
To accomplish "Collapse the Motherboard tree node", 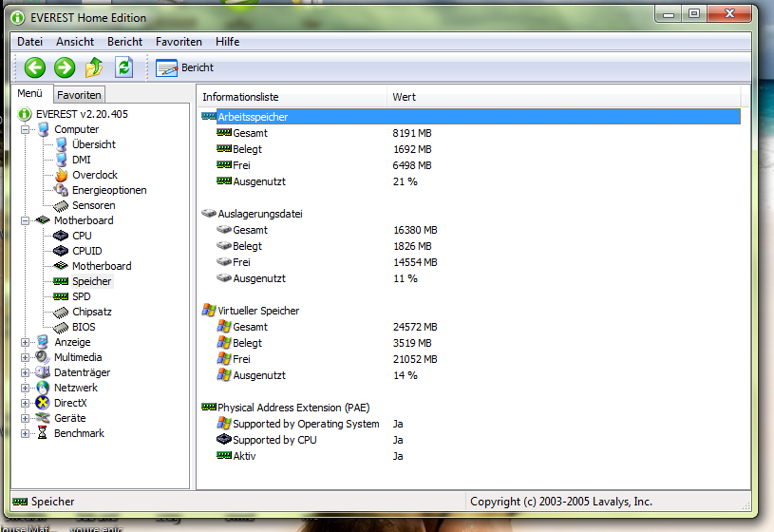I will pos(26,220).
